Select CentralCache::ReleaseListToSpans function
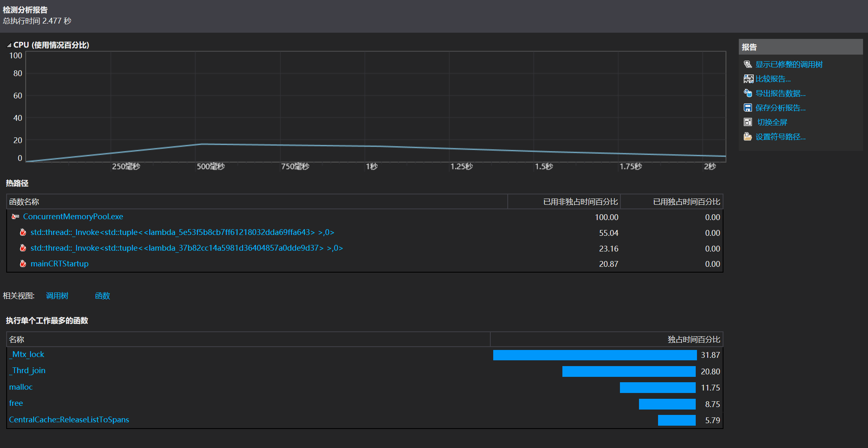868x448 pixels. click(x=69, y=420)
